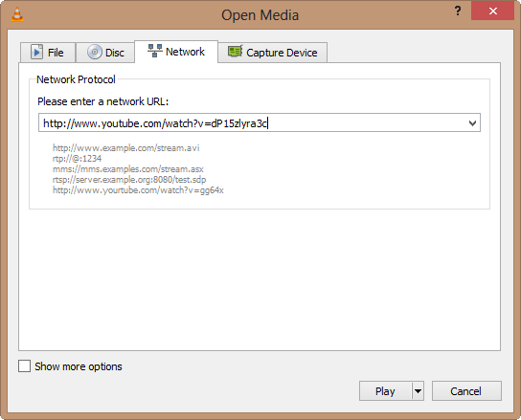The width and height of the screenshot is (521, 420).
Task: Open the Play button's arrow menu
Action: [418, 391]
